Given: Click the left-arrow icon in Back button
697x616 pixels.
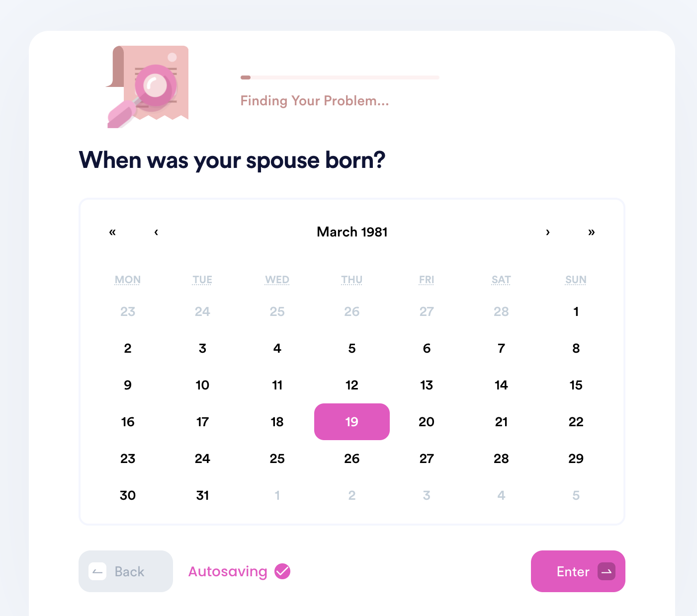Looking at the screenshot, I should point(97,571).
